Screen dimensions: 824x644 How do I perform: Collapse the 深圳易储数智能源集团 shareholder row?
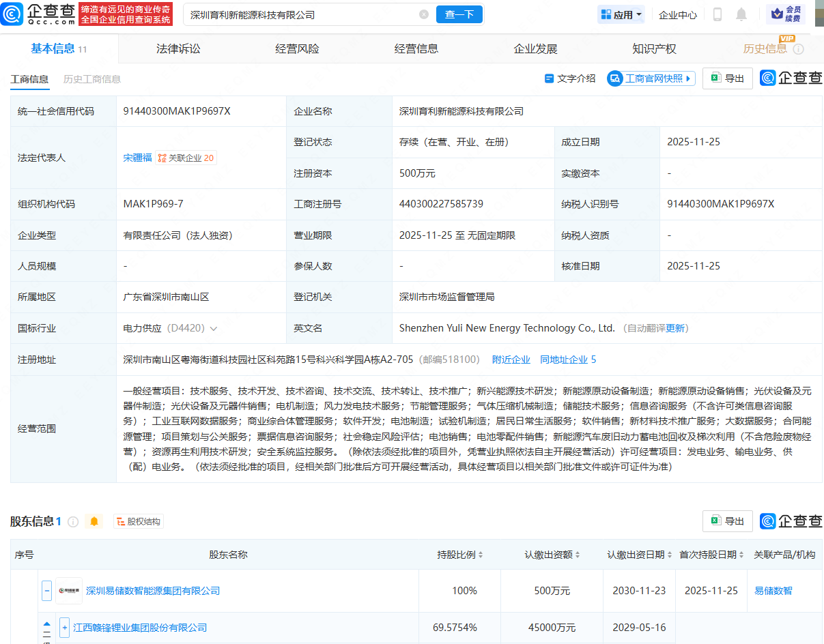coord(47,591)
